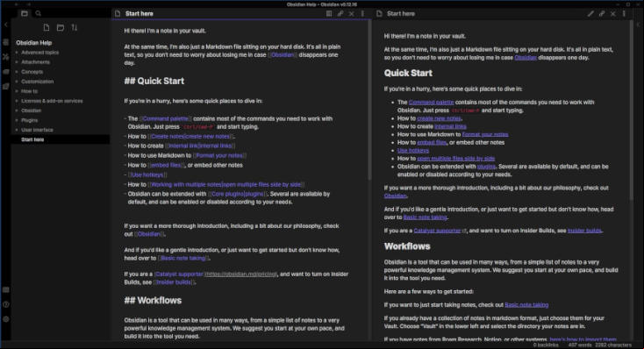Open Settings gear in the left ribbon
Screen dimensions: 644x349
[x=6, y=319]
